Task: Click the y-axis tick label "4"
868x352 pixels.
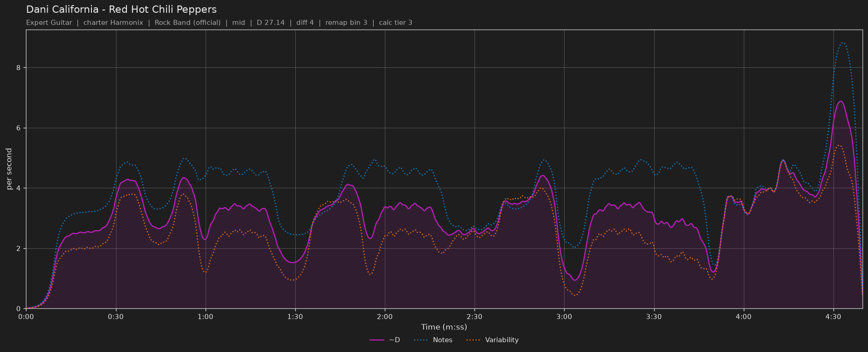Action: coord(19,188)
